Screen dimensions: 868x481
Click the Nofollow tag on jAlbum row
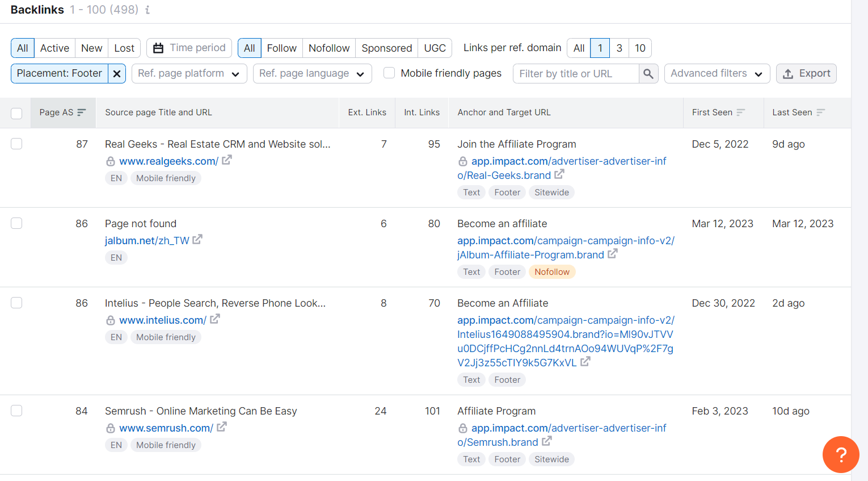point(552,272)
